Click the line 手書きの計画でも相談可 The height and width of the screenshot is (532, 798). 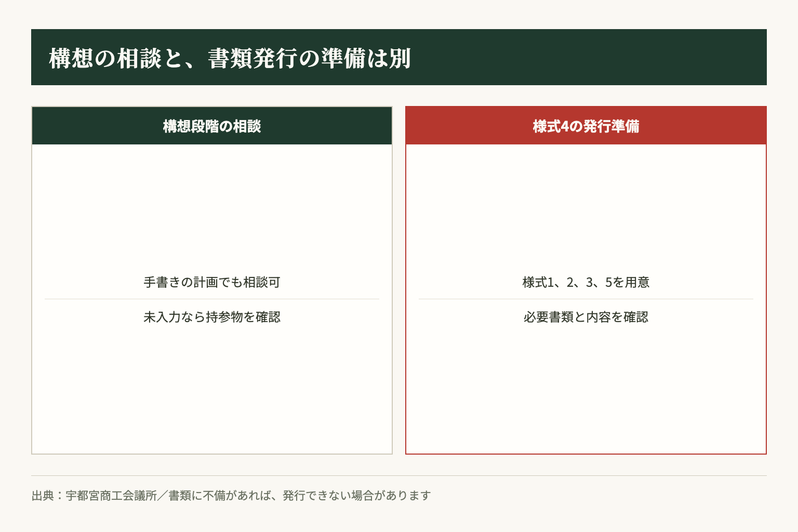coord(212,282)
